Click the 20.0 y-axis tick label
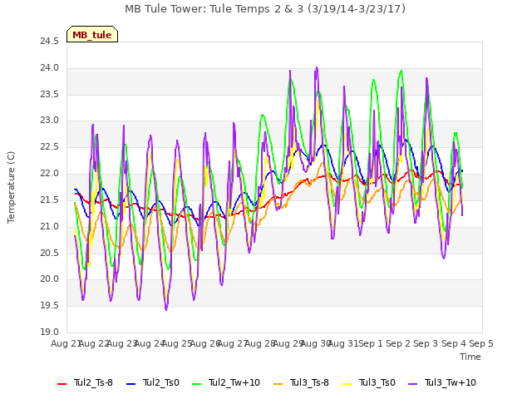Image resolution: width=532 pixels, height=399 pixels. tap(50, 279)
